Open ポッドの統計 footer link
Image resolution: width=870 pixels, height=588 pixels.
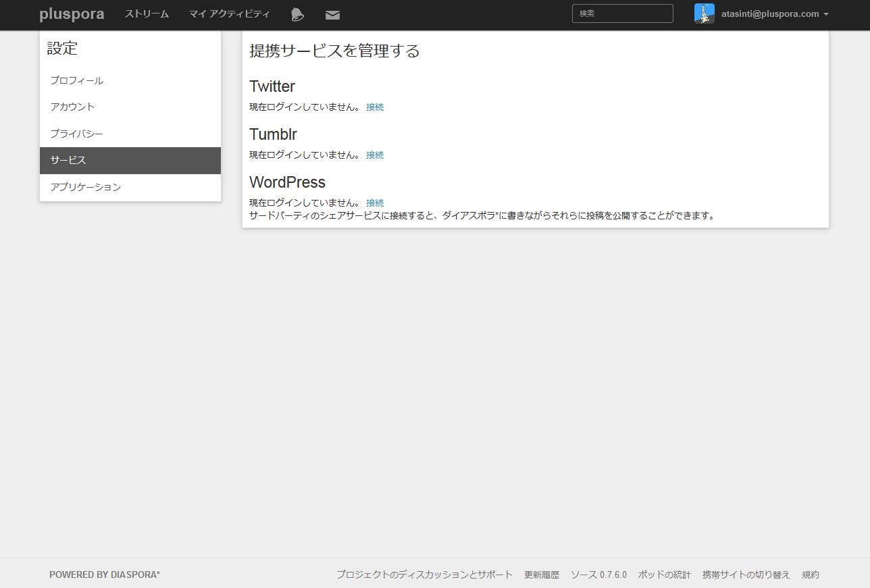(665, 575)
